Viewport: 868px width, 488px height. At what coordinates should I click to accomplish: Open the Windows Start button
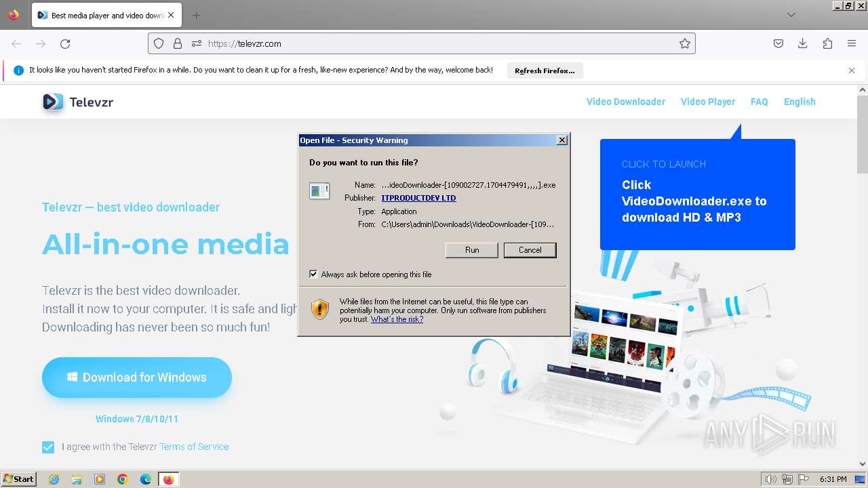19,479
